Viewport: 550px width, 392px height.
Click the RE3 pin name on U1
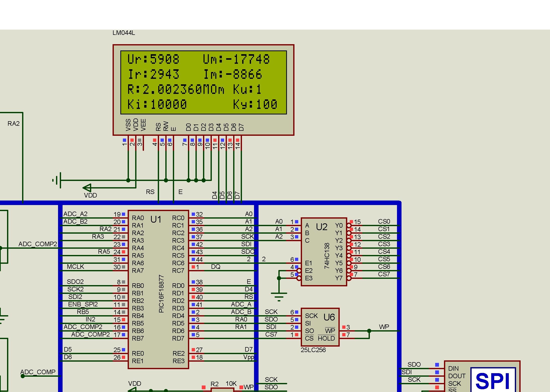pyautogui.click(x=178, y=361)
